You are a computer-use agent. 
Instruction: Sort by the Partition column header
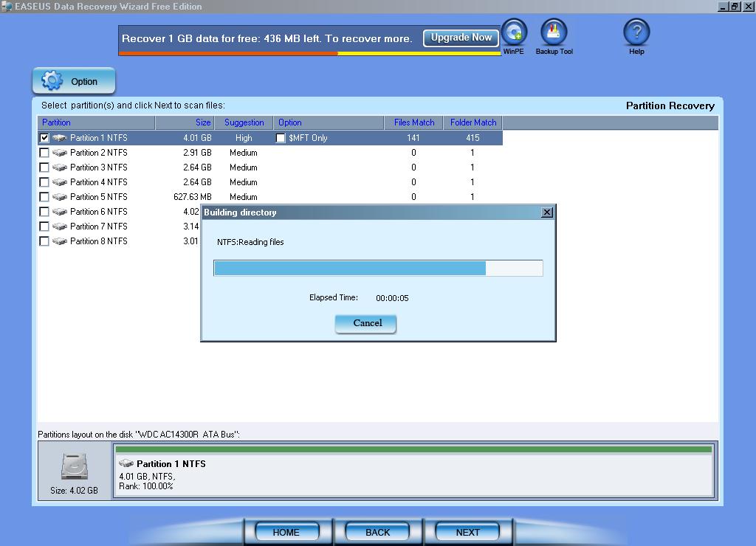(x=96, y=122)
